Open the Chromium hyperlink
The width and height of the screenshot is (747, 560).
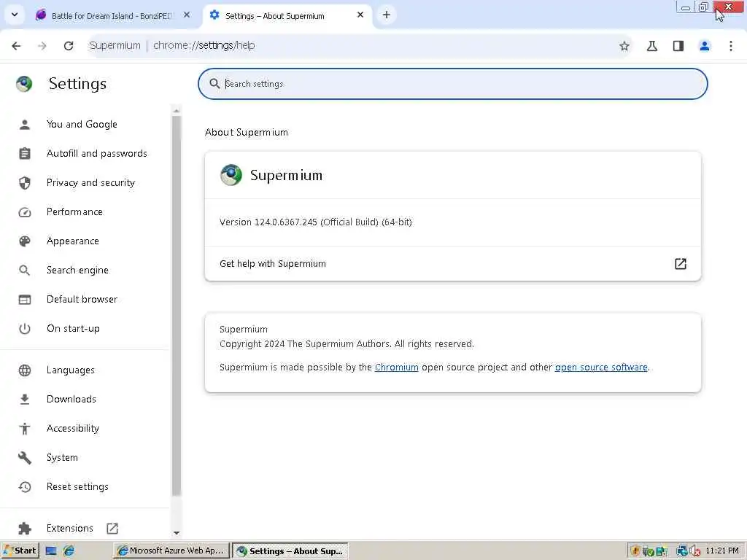click(396, 367)
